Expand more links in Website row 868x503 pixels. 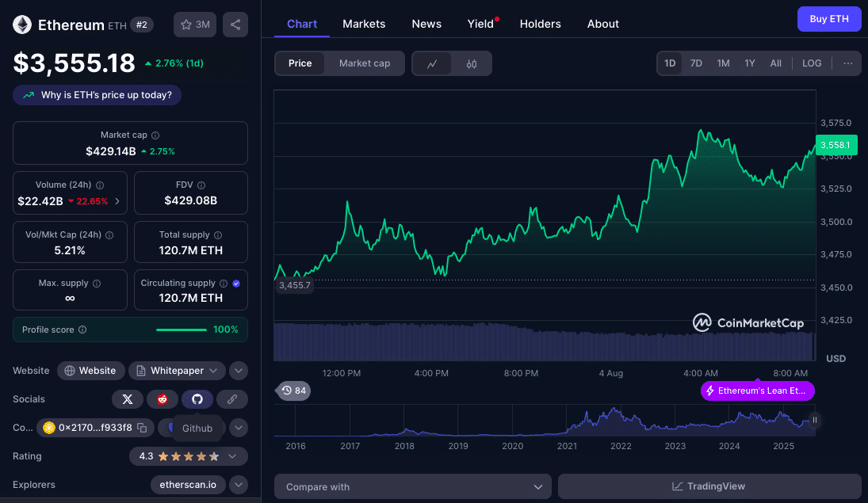coord(239,371)
